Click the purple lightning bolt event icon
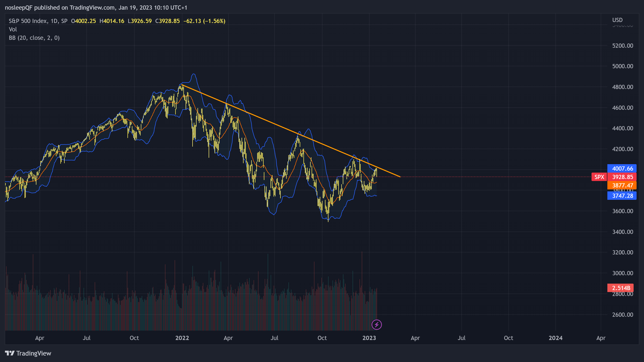 pyautogui.click(x=376, y=324)
